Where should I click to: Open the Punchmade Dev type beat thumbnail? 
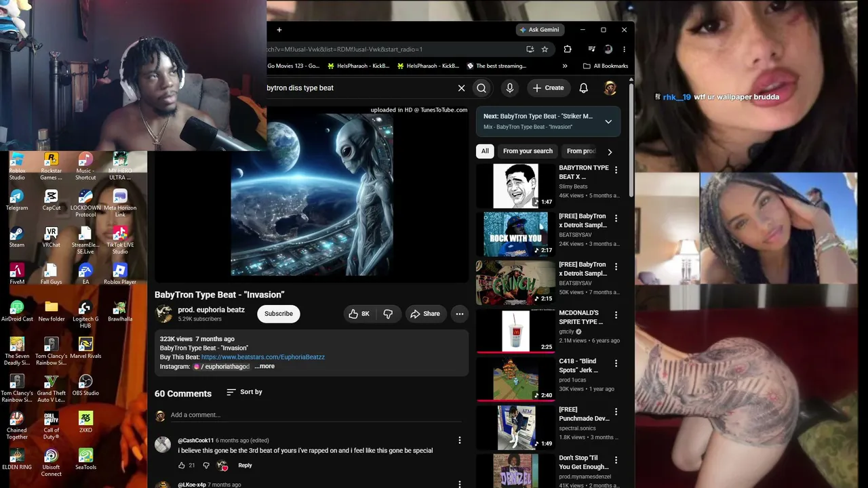515,428
